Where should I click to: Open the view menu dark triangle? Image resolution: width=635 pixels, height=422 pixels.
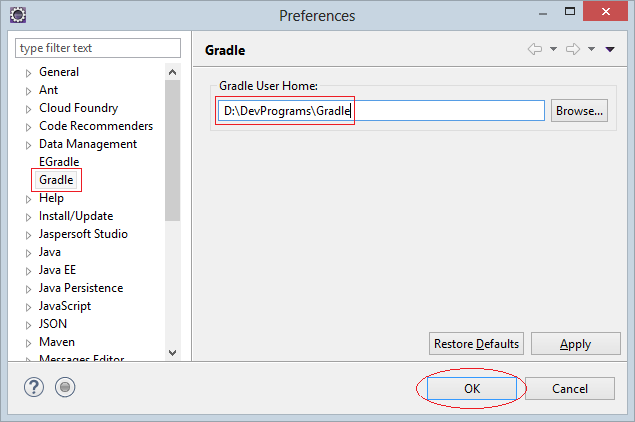[610, 49]
